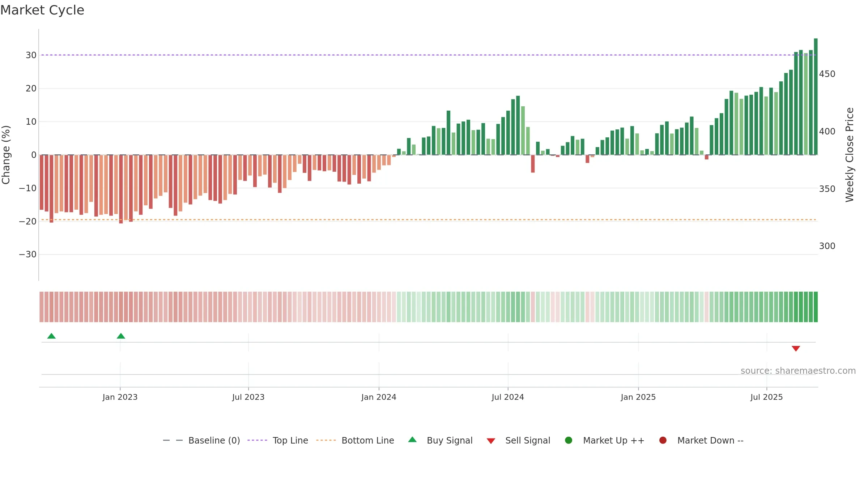868x488 pixels.
Task: Click the Weekly Close Price axis title
Action: click(x=850, y=155)
